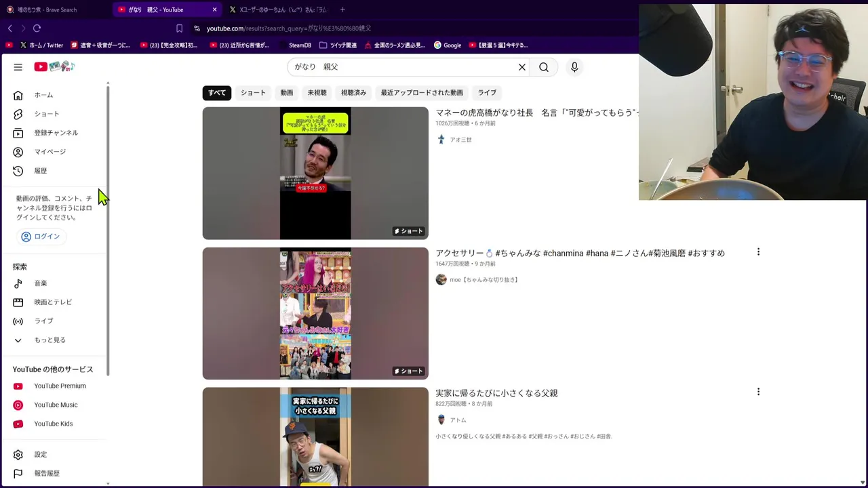This screenshot has width=868, height=488.
Task: Clear the search query with X
Action: [522, 67]
